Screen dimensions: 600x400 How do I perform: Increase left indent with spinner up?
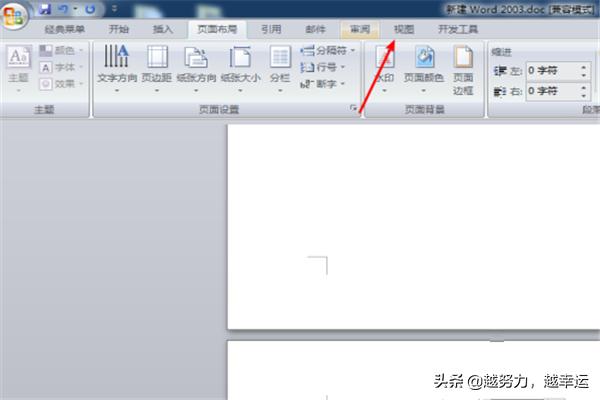[x=584, y=67]
